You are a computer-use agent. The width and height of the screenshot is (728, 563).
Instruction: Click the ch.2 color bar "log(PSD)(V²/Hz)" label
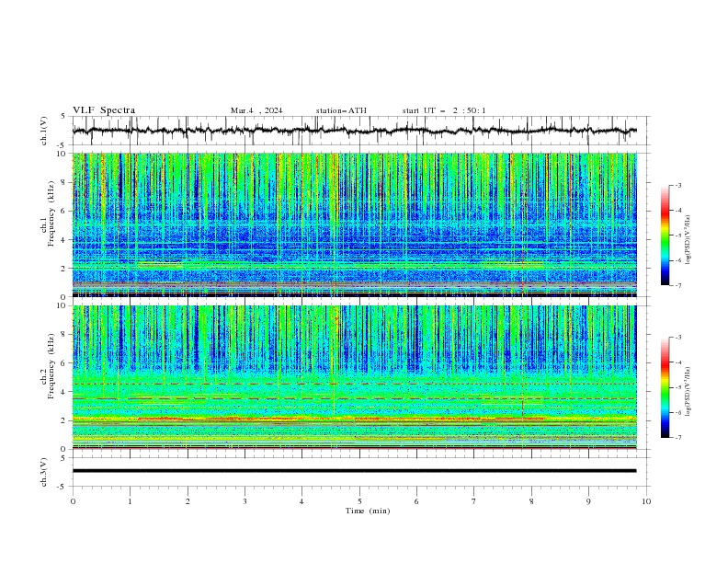[x=688, y=391]
